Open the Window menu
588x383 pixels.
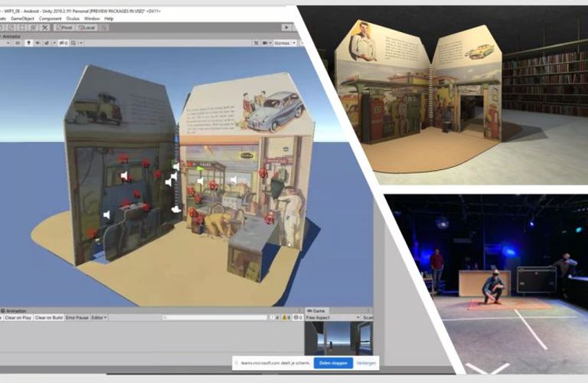pyautogui.click(x=92, y=18)
